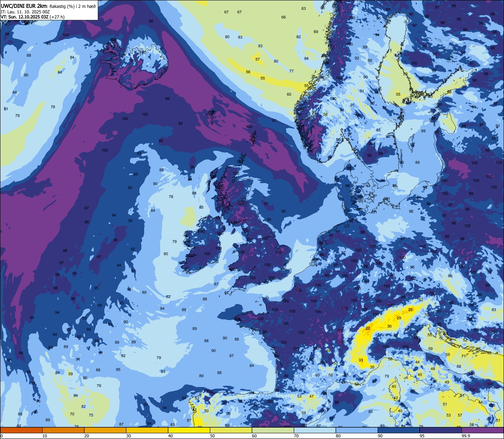The width and height of the screenshot is (504, 439).
Task: Click the humidity value 63 on the map
Action: click(x=304, y=9)
